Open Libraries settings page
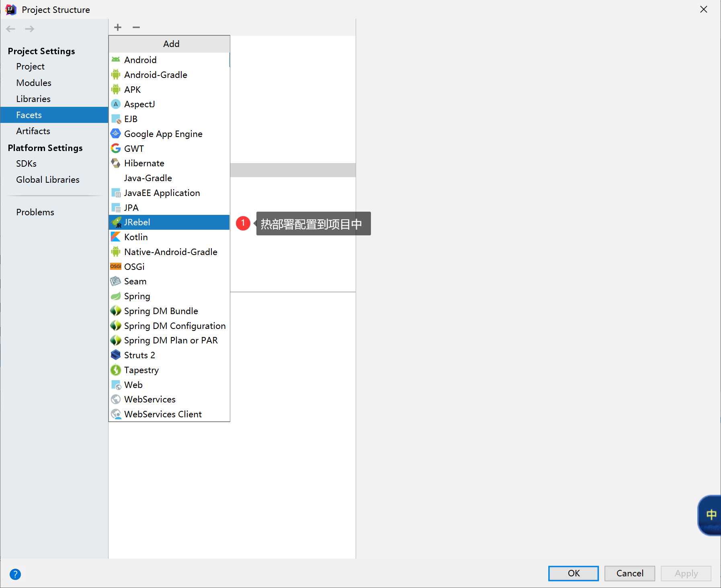The width and height of the screenshot is (721, 588). point(54,99)
